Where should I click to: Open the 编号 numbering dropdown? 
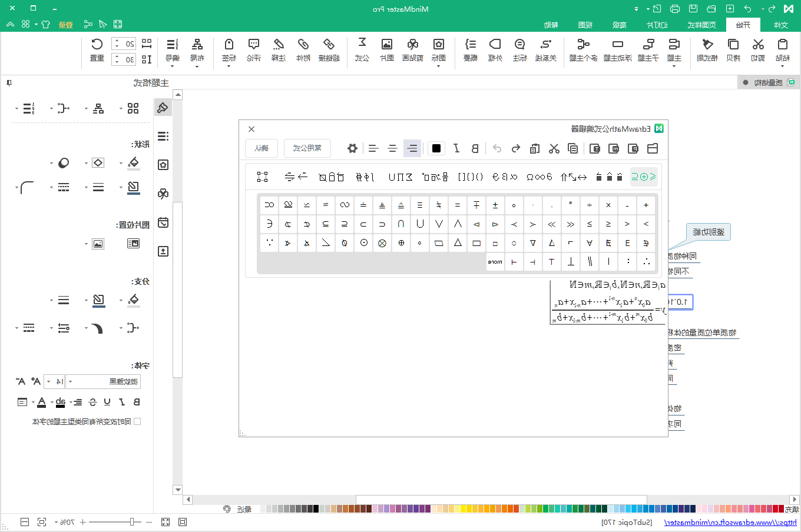(171, 66)
